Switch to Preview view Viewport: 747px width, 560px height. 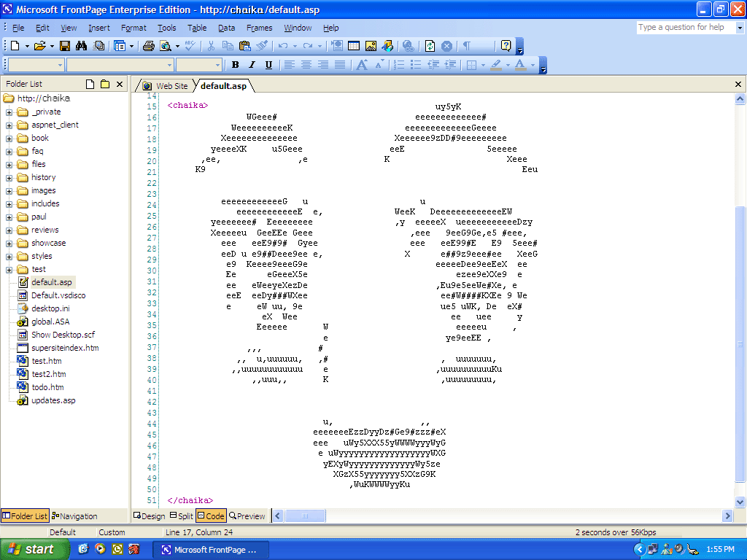tap(247, 516)
